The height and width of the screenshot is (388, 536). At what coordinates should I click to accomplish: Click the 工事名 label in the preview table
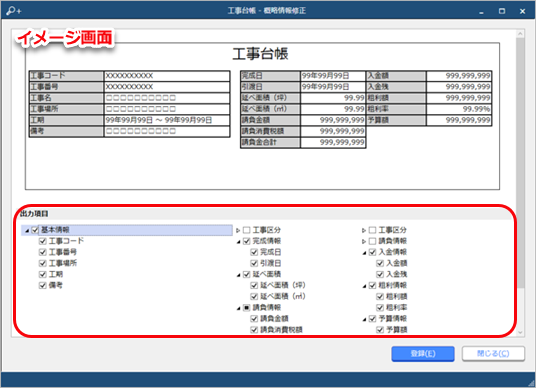click(41, 98)
